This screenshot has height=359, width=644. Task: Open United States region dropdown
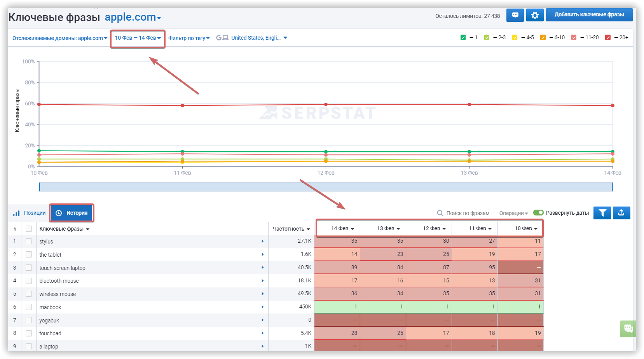259,38
